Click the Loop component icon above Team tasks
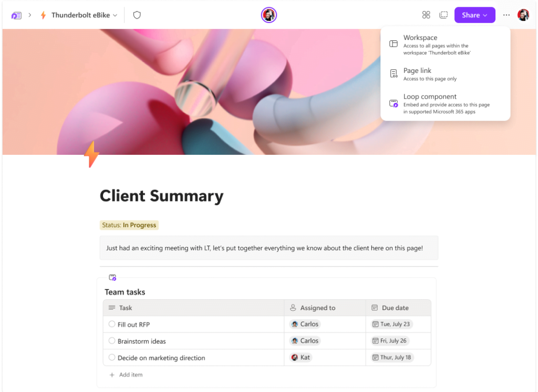Image resolution: width=538 pixels, height=392 pixels. 112,278
